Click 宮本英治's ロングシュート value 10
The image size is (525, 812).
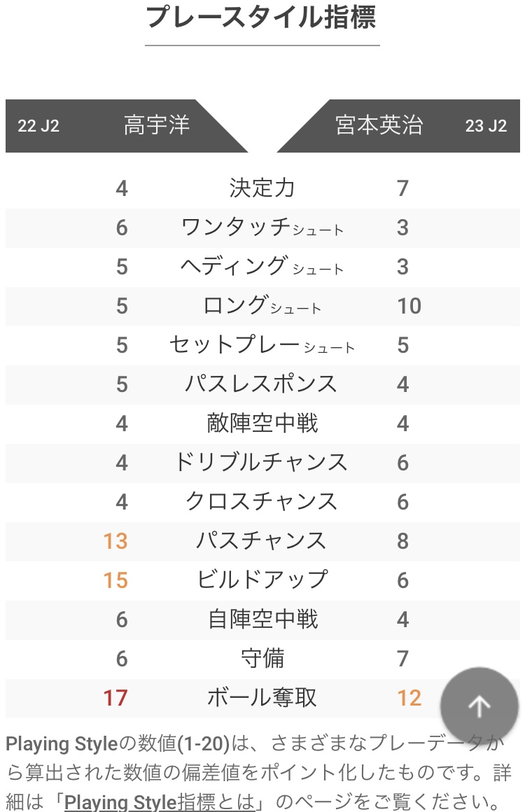409,306
